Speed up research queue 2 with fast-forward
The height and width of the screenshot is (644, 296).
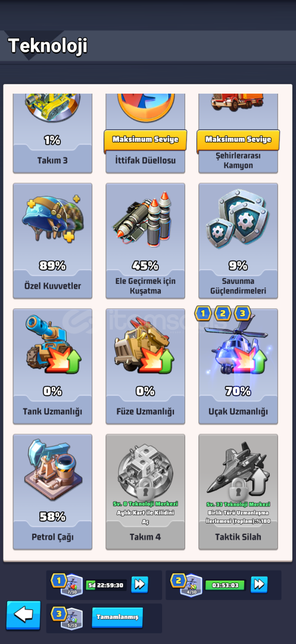(259, 584)
